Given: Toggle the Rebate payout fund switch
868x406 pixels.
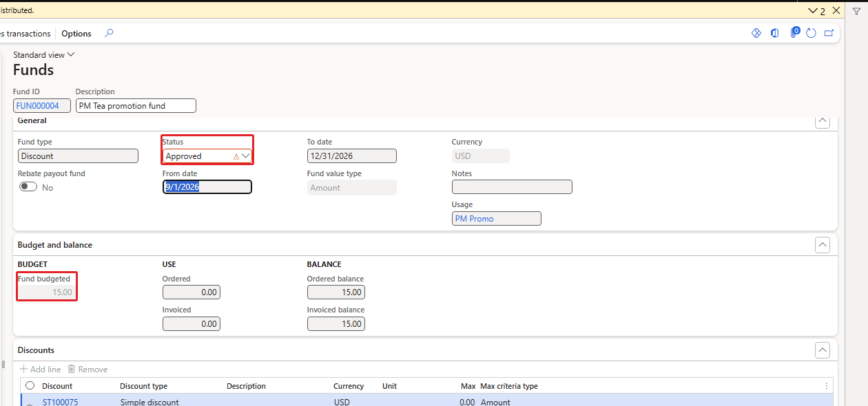Looking at the screenshot, I should pyautogui.click(x=28, y=187).
